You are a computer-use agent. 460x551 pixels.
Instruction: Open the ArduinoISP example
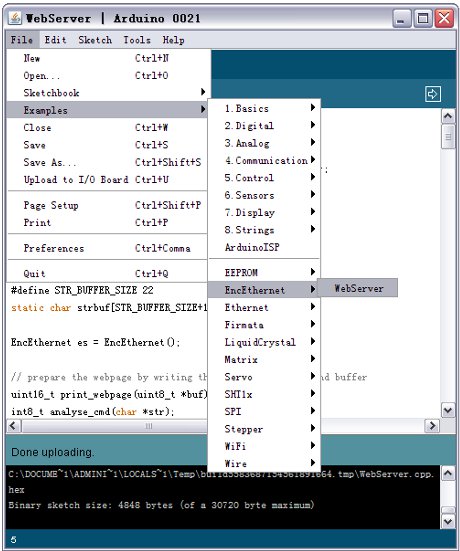(264, 247)
